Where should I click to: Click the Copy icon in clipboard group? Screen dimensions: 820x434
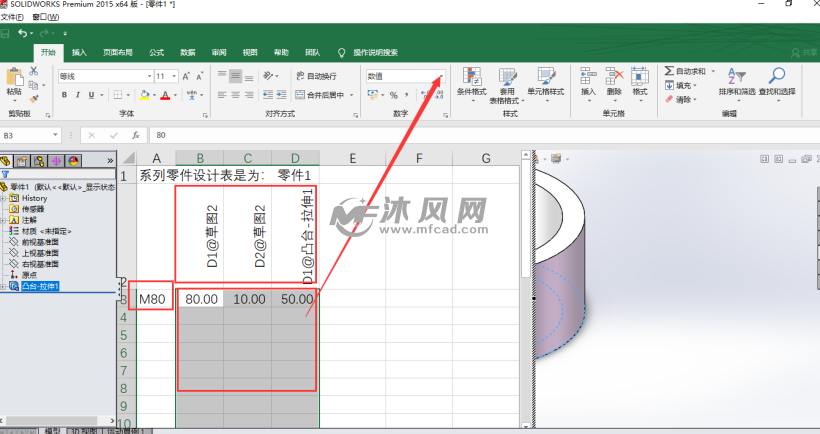[33, 85]
